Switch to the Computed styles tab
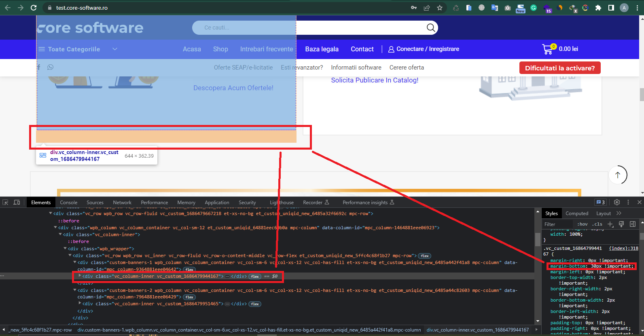 577,213
